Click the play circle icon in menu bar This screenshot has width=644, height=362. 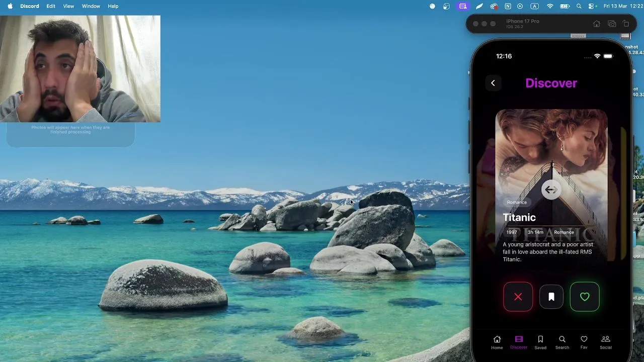[520, 6]
